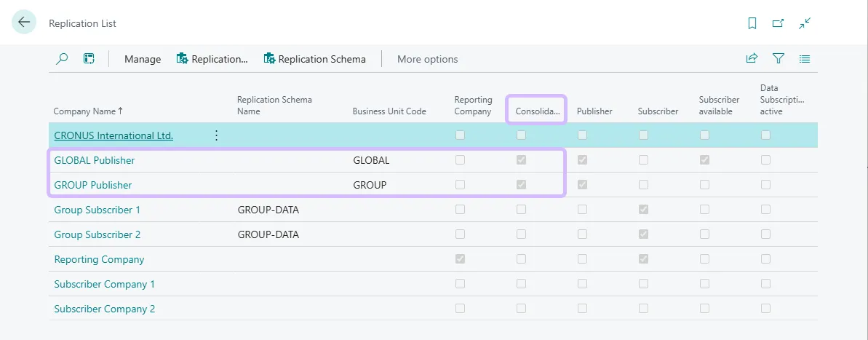868x340 pixels.
Task: Open row menu for CRONUS International Ltd.
Action: [216, 135]
